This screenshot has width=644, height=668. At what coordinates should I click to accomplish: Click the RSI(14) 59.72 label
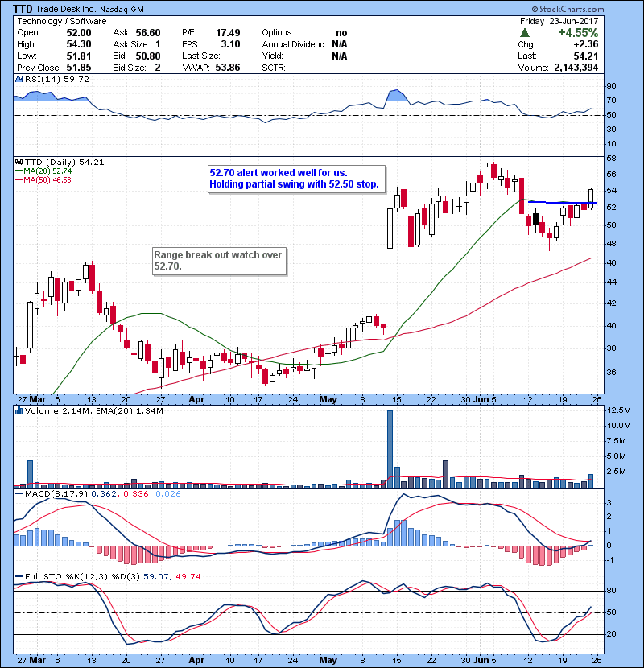[x=57, y=79]
